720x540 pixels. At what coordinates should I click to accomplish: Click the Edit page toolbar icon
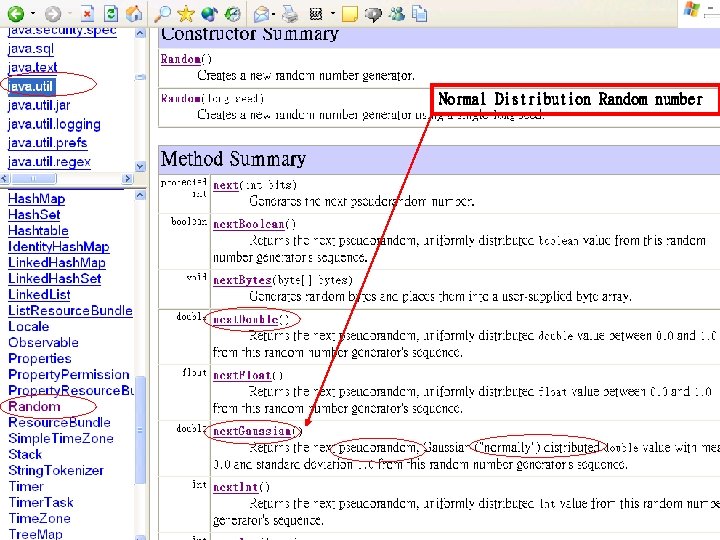pos(316,14)
